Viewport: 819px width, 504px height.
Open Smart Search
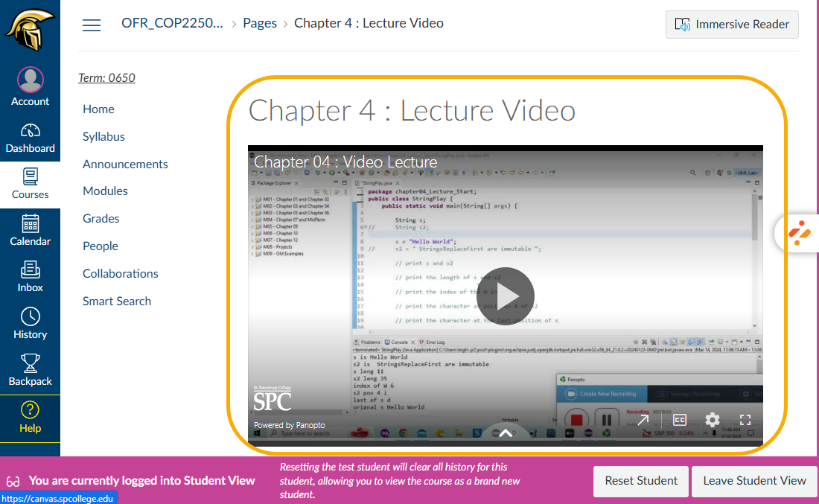pyautogui.click(x=116, y=301)
